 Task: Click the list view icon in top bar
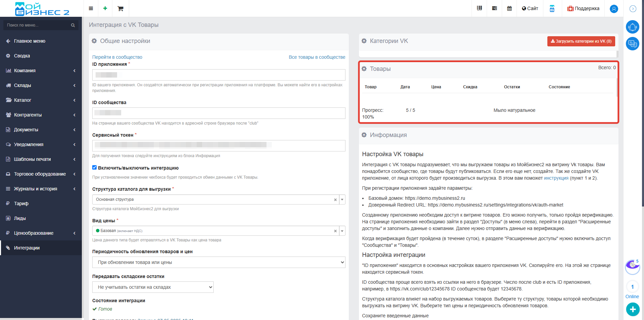tap(494, 8)
